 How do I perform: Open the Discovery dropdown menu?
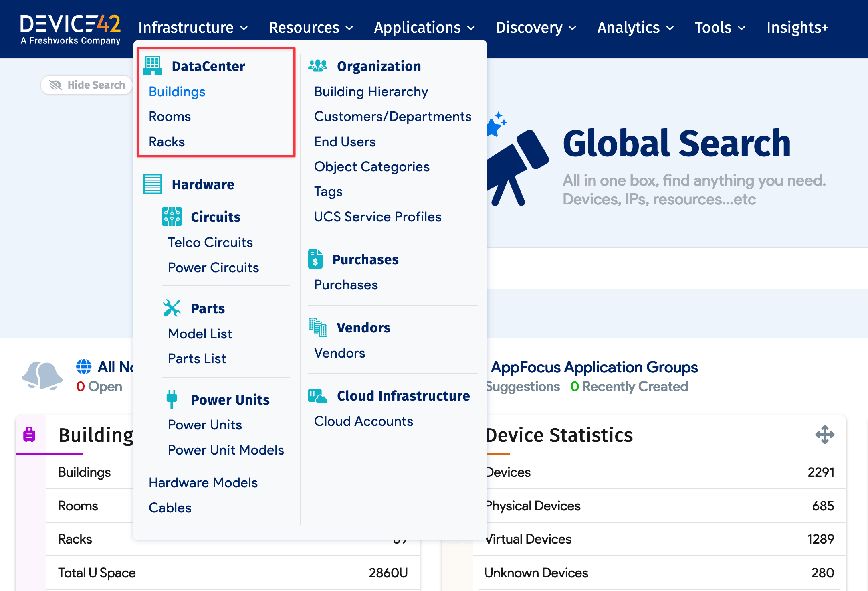tap(536, 28)
